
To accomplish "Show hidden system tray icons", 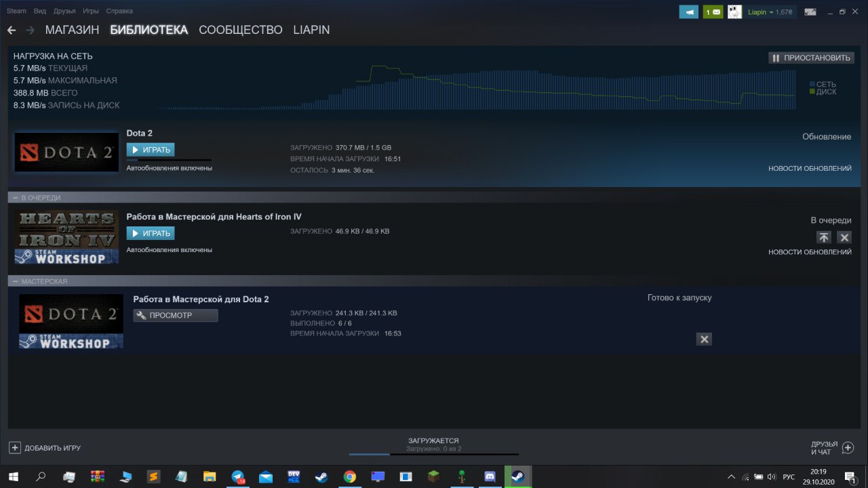I will pyautogui.click(x=731, y=476).
